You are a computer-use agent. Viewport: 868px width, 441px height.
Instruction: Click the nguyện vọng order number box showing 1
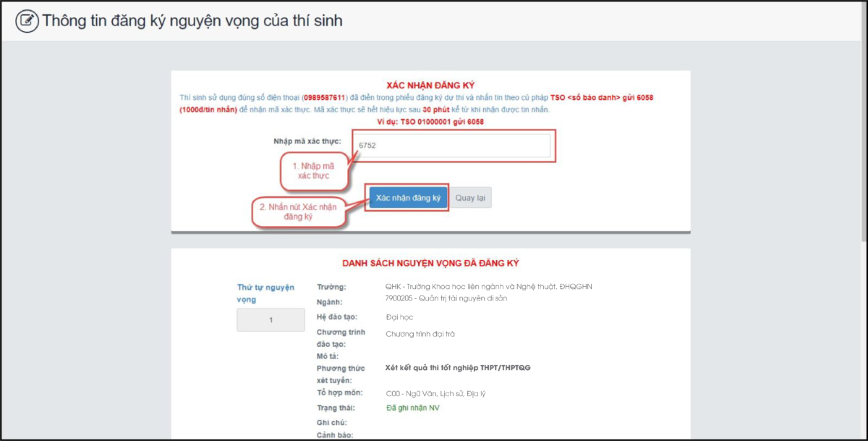[x=271, y=319]
